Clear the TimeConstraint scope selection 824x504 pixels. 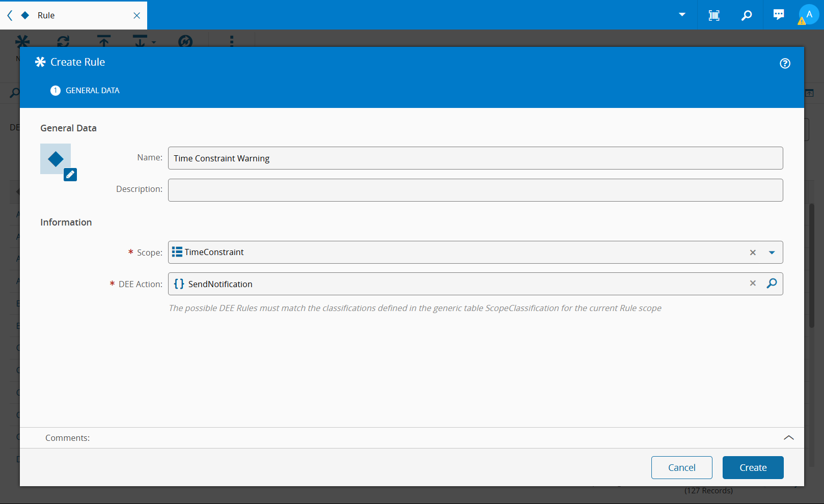(753, 253)
